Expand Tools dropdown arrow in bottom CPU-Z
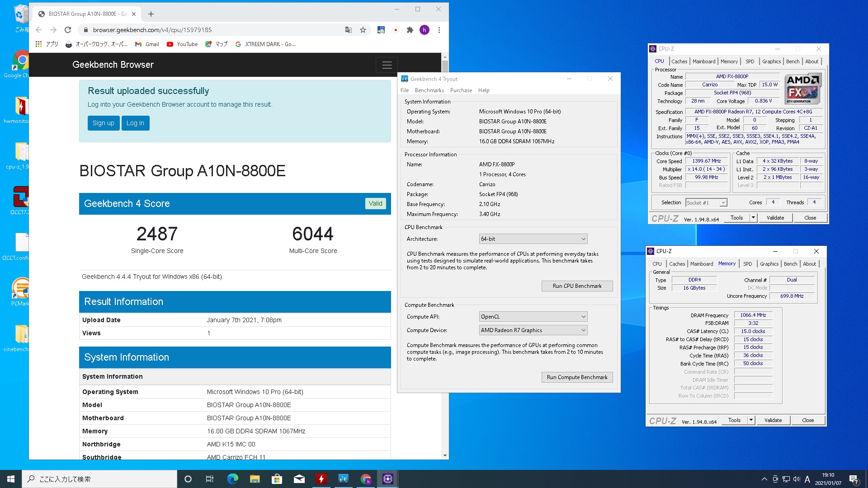Viewport: 868px width, 488px height. 751,420
